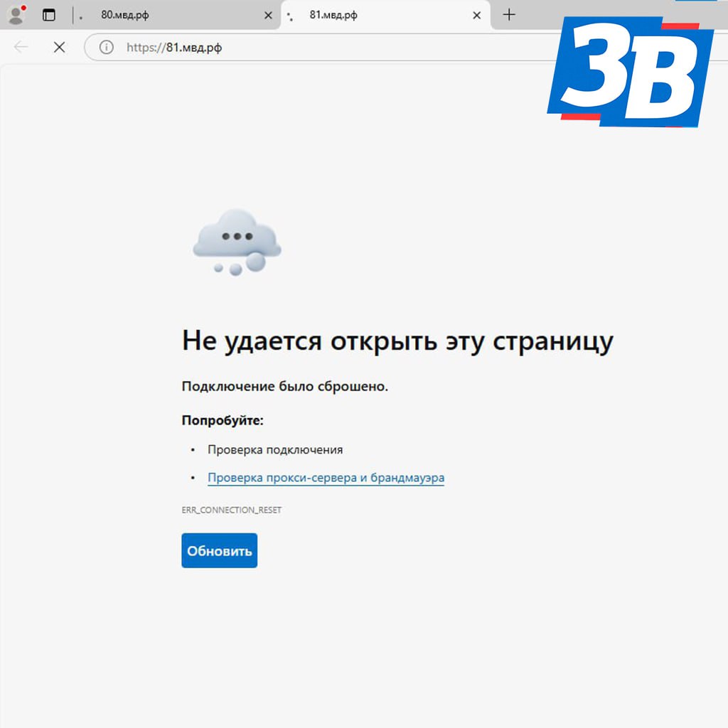Open the tab actions menu icon
This screenshot has width=728, height=728.
(x=49, y=16)
